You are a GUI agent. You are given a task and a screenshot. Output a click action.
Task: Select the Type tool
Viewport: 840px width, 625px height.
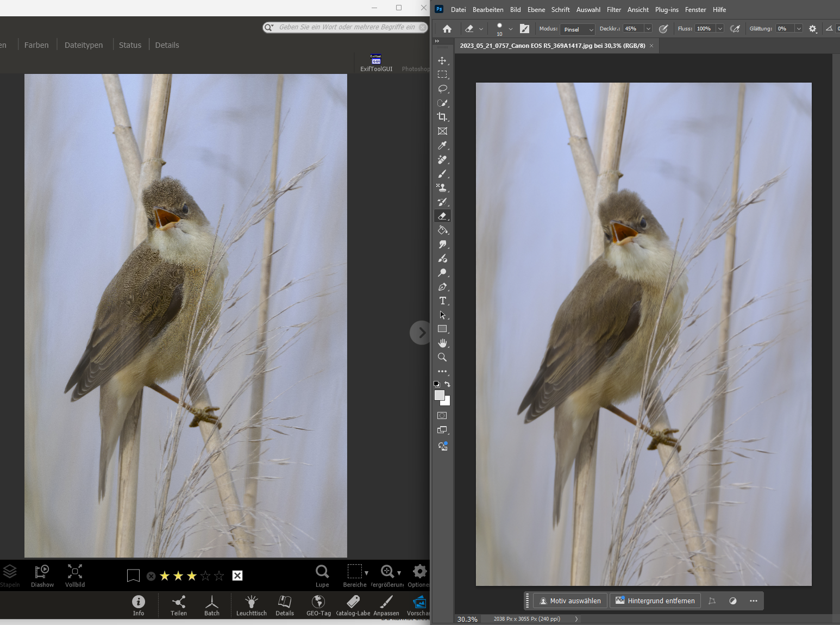click(x=442, y=301)
